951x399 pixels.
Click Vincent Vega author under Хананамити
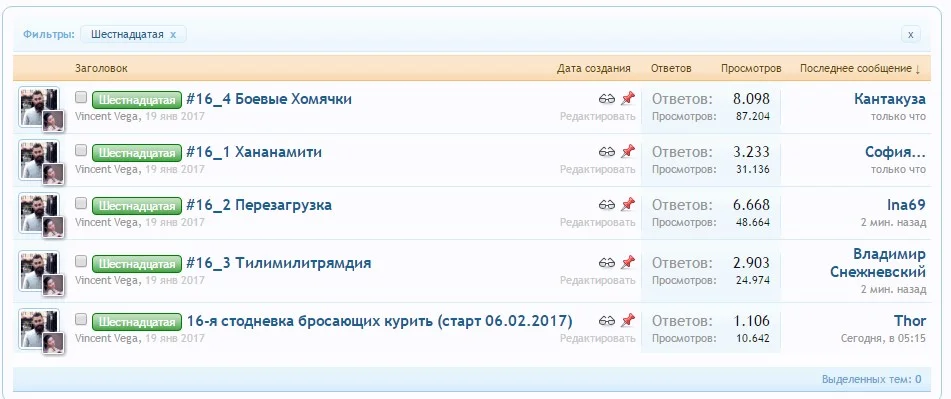click(107, 169)
